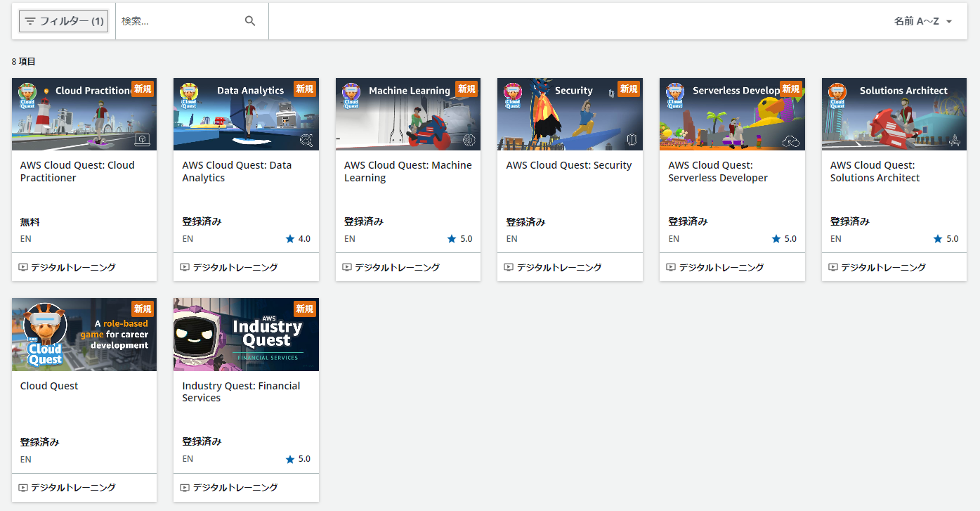The width and height of the screenshot is (980, 511).
Task: Click digital training icon on Cloud Quest card
Action: [23, 487]
